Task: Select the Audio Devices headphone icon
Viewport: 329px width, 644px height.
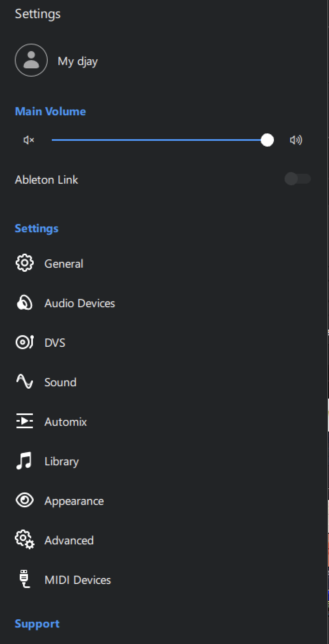Action: click(x=24, y=302)
